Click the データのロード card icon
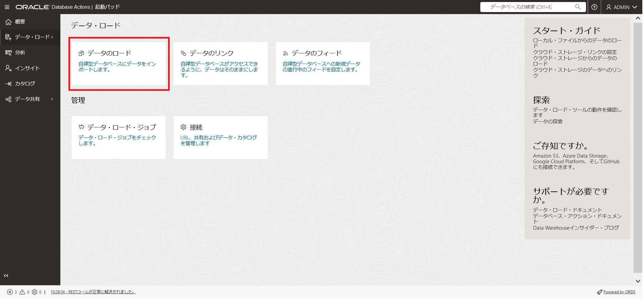This screenshot has height=299, width=644. (x=81, y=53)
